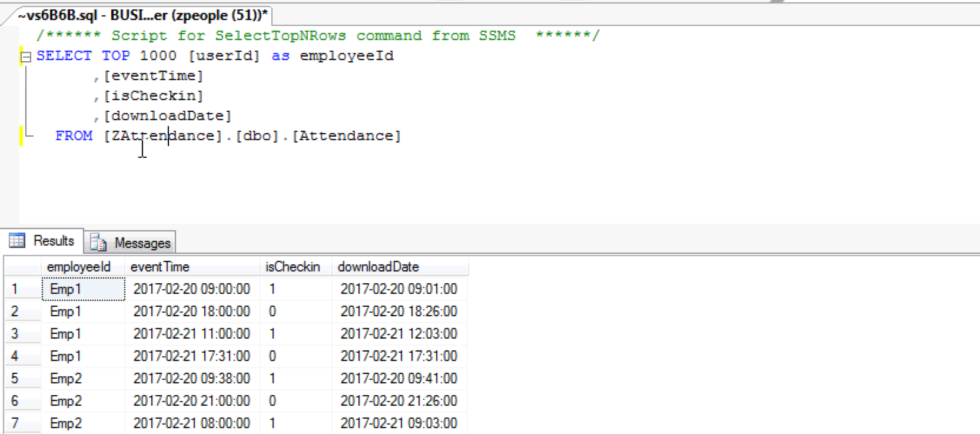Click the Emp1 cell in row 4
The height and width of the screenshot is (434, 980).
click(83, 356)
